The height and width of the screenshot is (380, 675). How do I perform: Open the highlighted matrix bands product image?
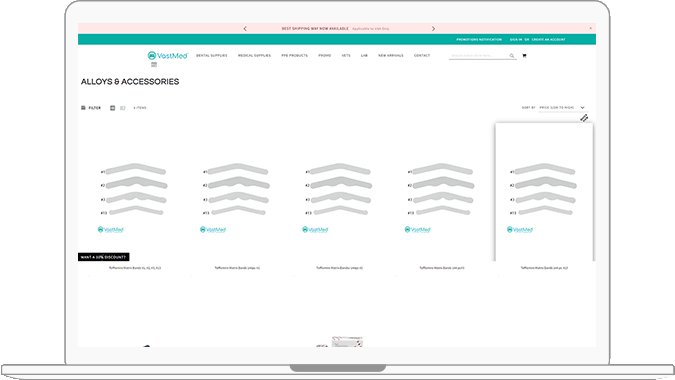coord(544,192)
